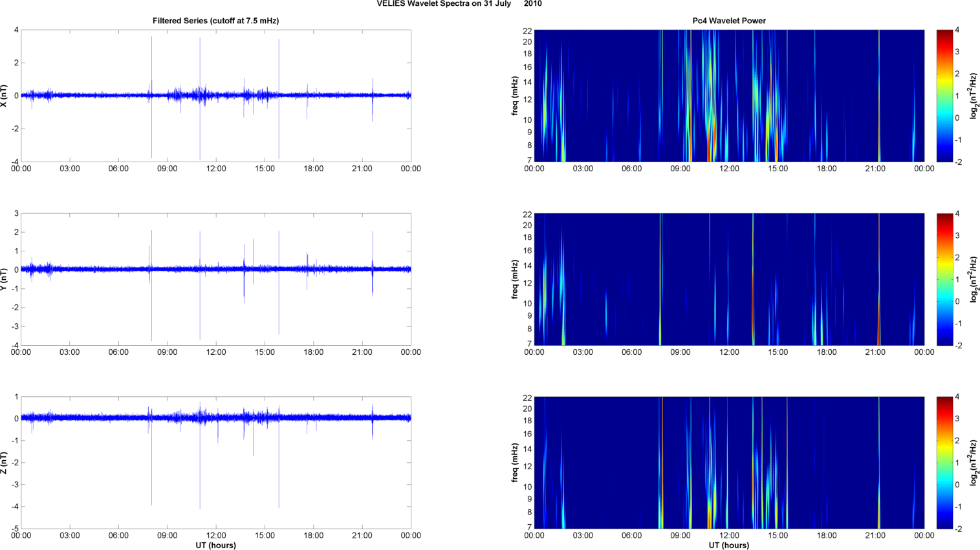
Task: Click the VELIES Wavelet Spectra figure title
Action: click(459, 4)
